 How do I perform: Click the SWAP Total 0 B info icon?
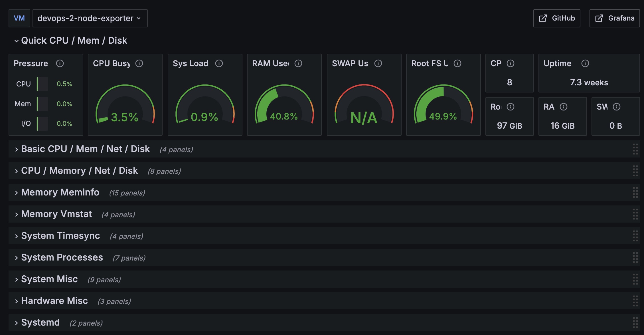617,107
